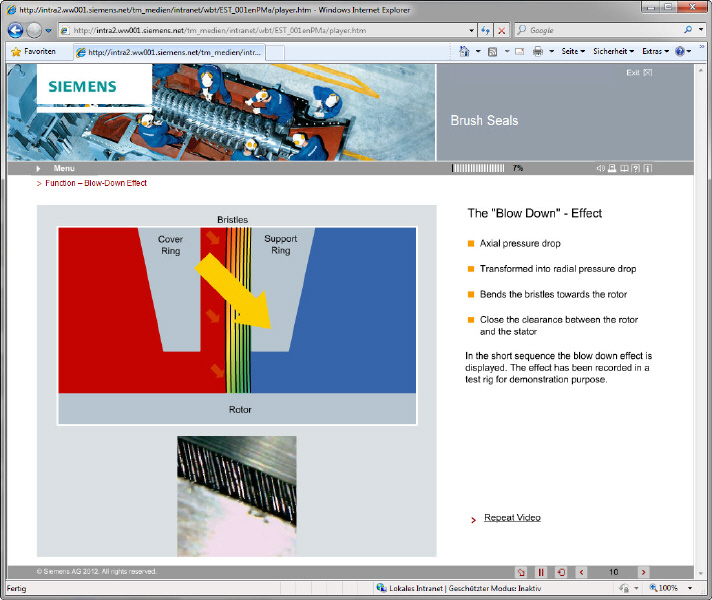The height and width of the screenshot is (600, 712).
Task: Pause the course playback
Action: coord(541,572)
